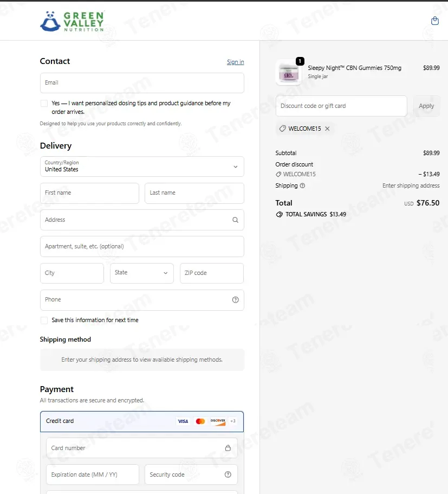448x494 pixels.
Task: Remove the WELCOME15 discount code chip
Action: click(327, 129)
